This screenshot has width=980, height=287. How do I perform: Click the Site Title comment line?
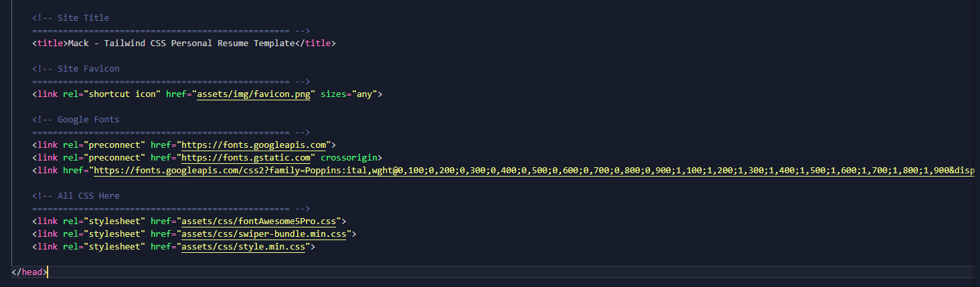pos(71,18)
